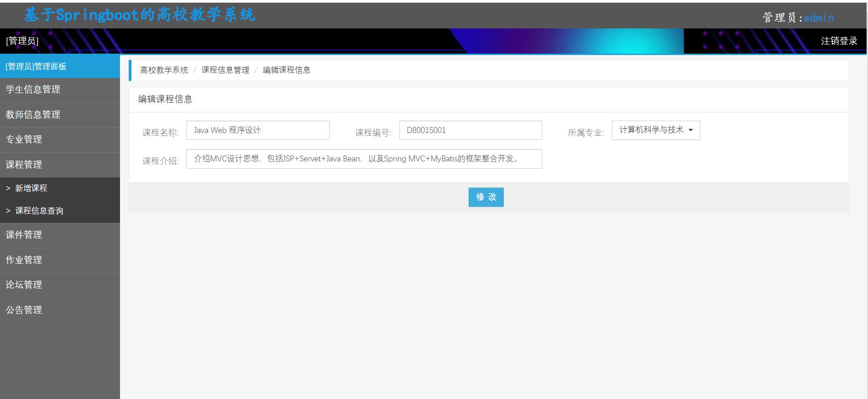
Task: Open the 所属专业 dropdown
Action: tap(656, 130)
